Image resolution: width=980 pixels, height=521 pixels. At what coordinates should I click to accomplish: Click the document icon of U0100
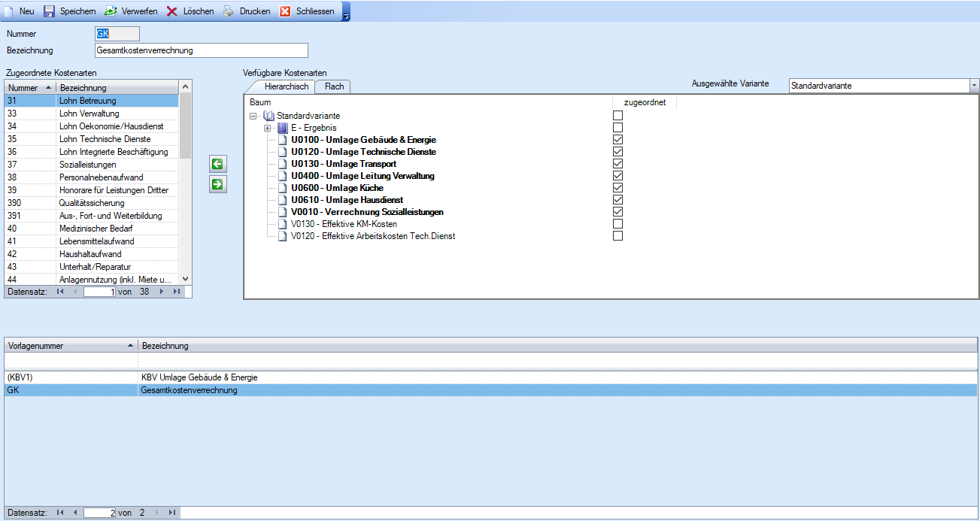coord(283,140)
